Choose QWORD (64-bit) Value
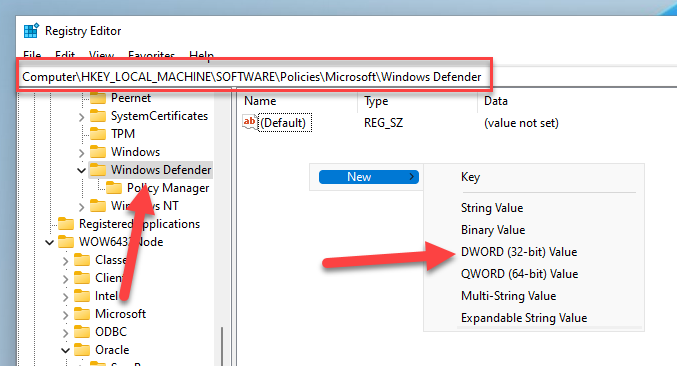The image size is (677, 366). [519, 274]
